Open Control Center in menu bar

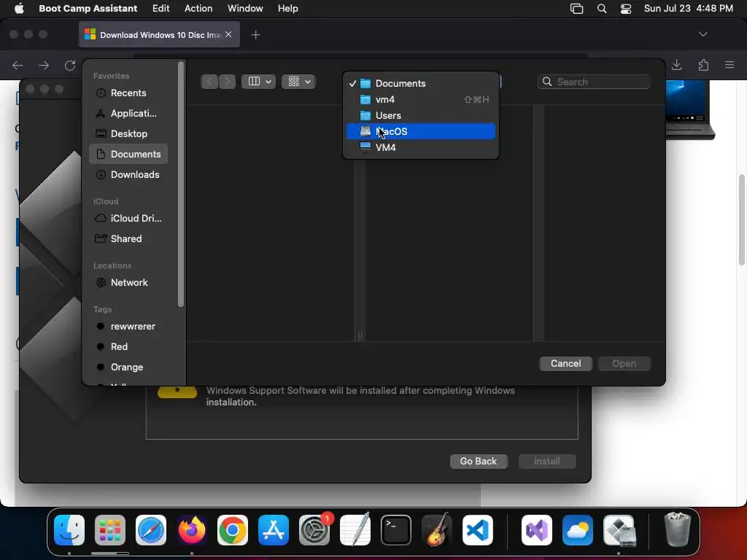(x=626, y=9)
